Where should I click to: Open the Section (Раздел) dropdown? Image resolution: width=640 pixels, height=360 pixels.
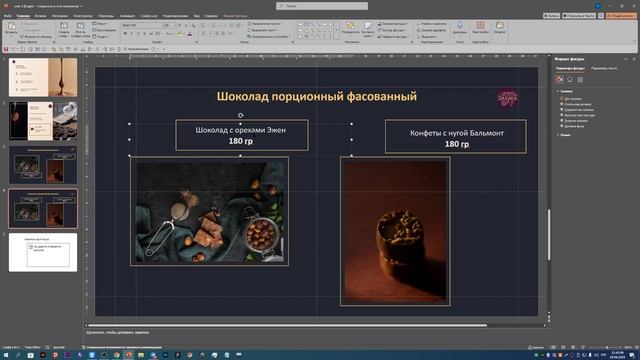pyautogui.click(x=100, y=37)
